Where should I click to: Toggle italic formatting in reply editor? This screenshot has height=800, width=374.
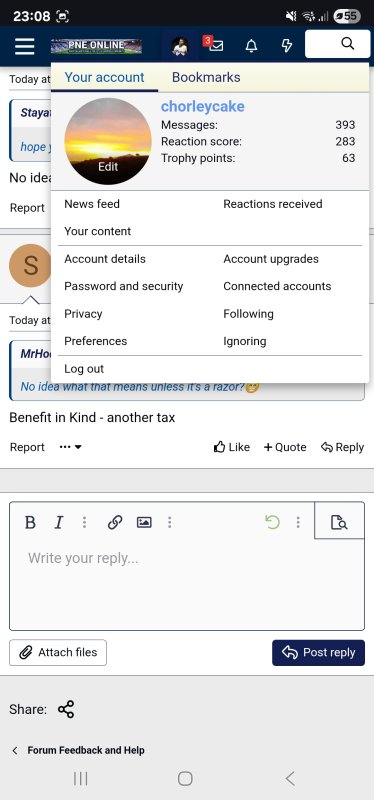59,522
